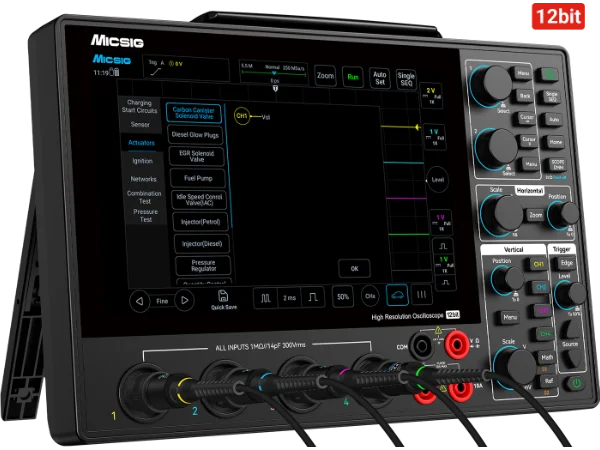
Task: Open the Combination Test category
Action: coord(144,197)
